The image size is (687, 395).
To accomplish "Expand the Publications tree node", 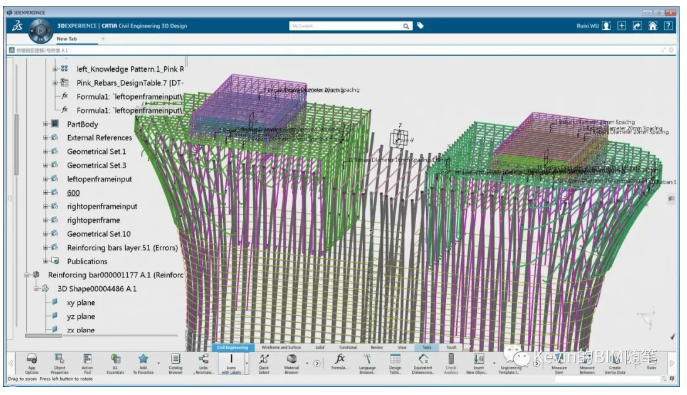I will pyautogui.click(x=45, y=261).
